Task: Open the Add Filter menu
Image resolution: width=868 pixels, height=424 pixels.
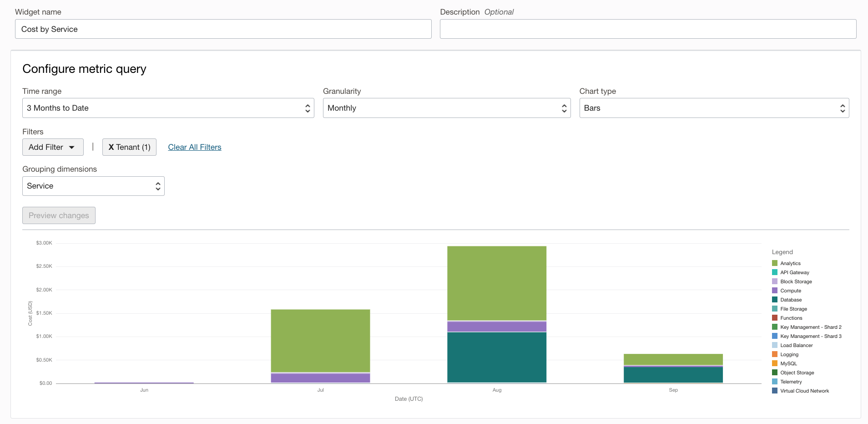Action: 52,147
